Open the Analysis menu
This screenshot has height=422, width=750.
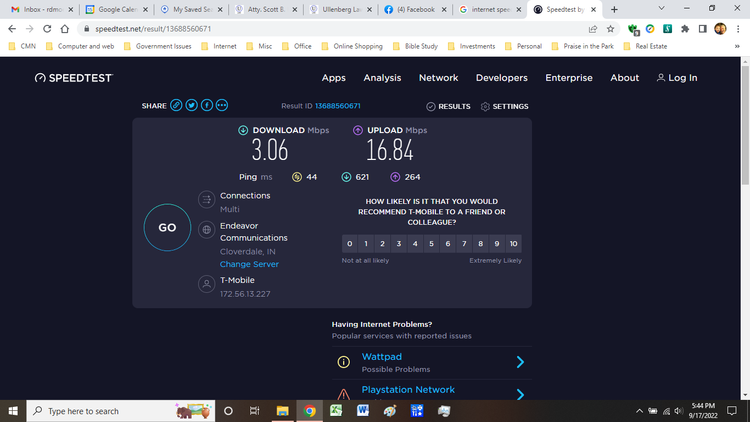coord(382,78)
